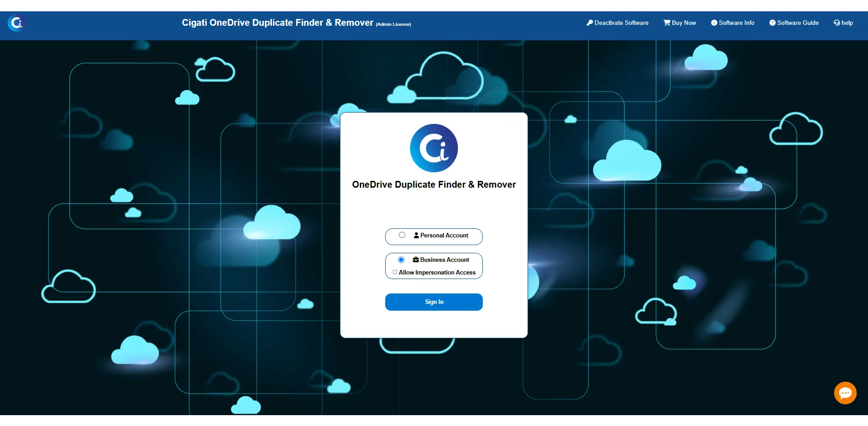The height and width of the screenshot is (426, 868).
Task: Click the Cigati OneDrive Duplicate Finder & Remover title
Action: pos(278,23)
